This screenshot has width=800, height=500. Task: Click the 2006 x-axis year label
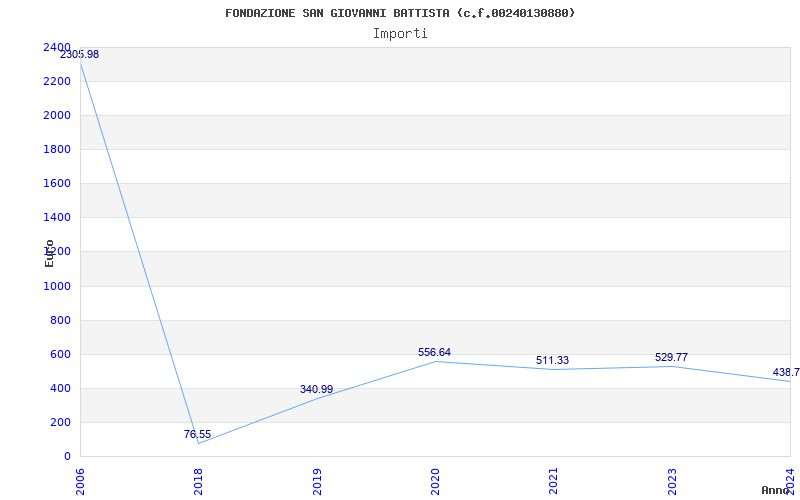pos(80,482)
